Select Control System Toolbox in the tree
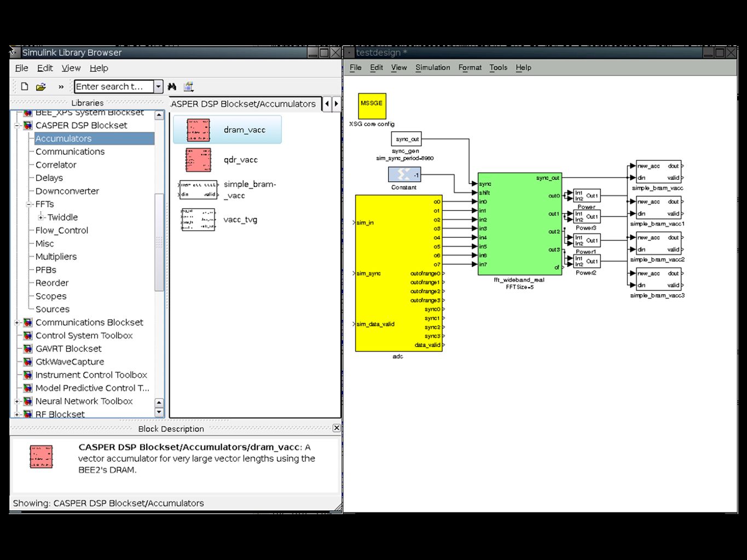Image resolution: width=747 pixels, height=560 pixels. click(84, 335)
